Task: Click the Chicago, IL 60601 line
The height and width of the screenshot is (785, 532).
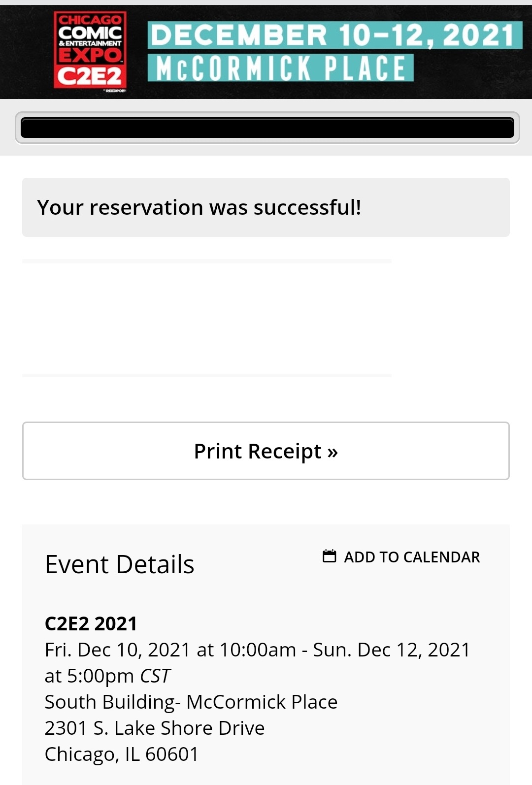Action: point(122,754)
